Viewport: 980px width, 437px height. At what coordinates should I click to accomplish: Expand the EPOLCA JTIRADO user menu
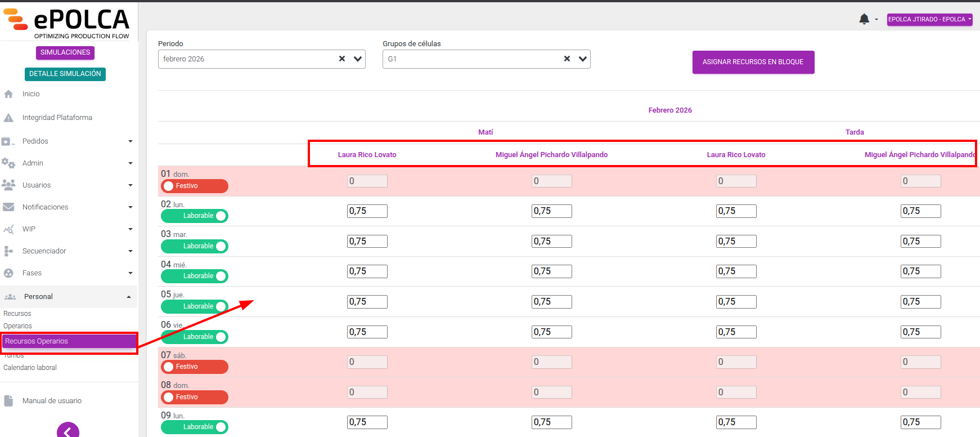930,19
